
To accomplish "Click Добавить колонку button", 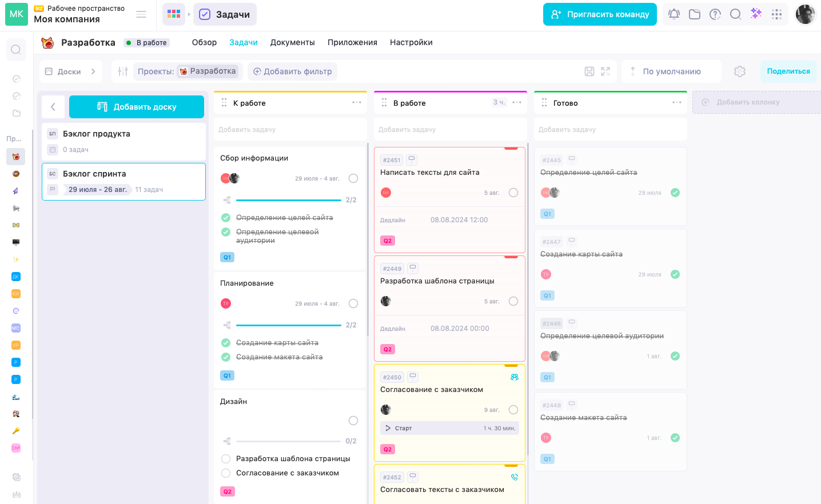I will pyautogui.click(x=756, y=102).
